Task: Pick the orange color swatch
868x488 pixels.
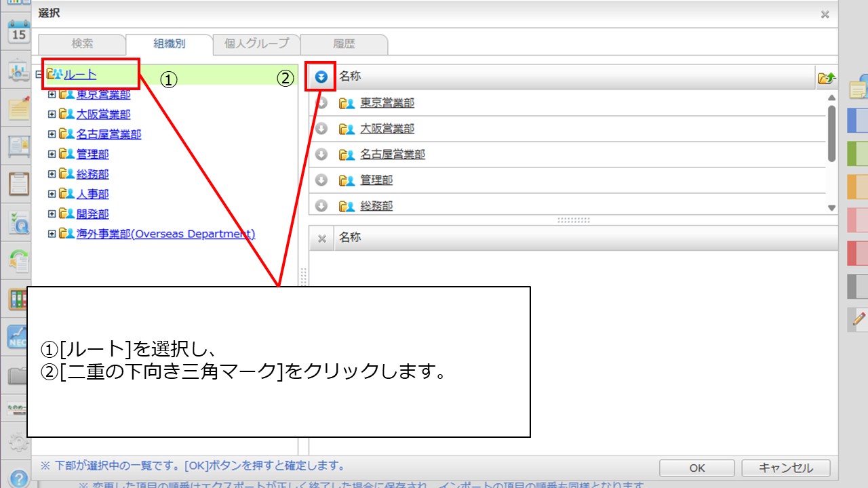Action: [858, 186]
